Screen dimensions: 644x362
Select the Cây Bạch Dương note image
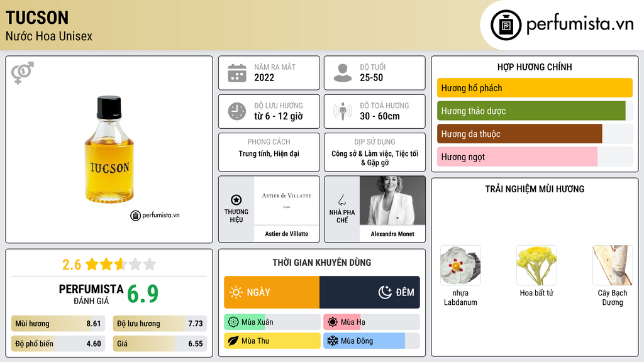(613, 265)
